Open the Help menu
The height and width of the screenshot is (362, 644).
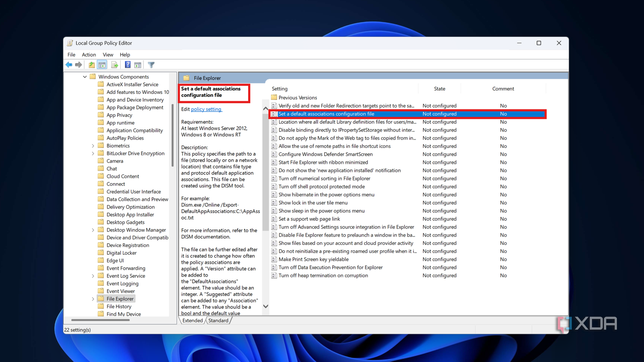pyautogui.click(x=125, y=54)
